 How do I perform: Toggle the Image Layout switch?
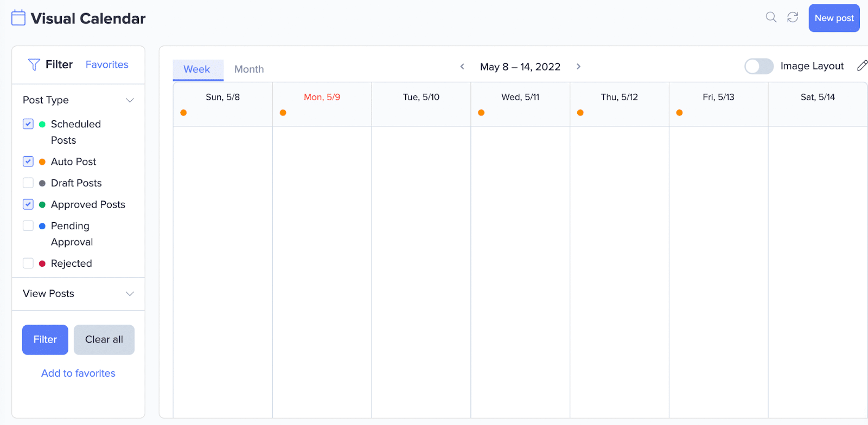point(758,66)
